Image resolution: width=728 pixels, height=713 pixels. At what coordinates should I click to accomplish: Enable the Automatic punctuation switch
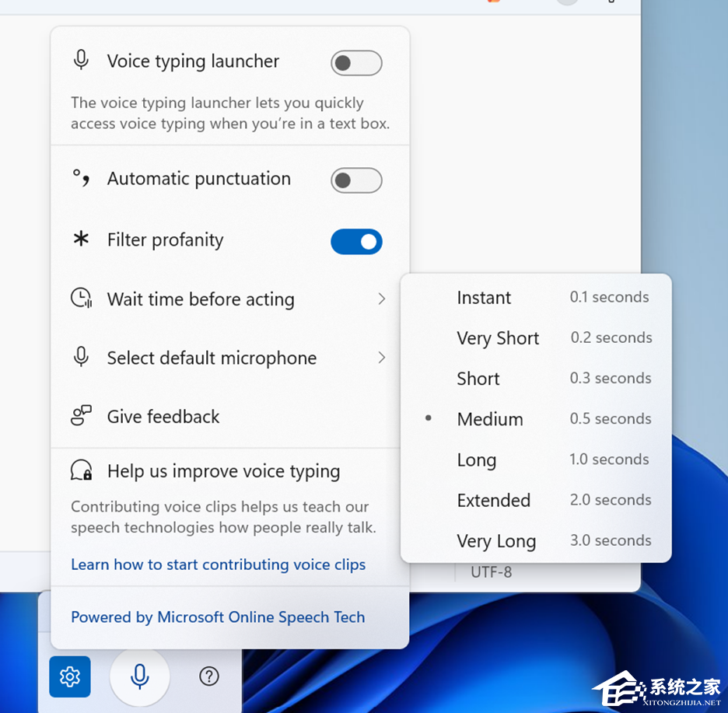(x=356, y=180)
